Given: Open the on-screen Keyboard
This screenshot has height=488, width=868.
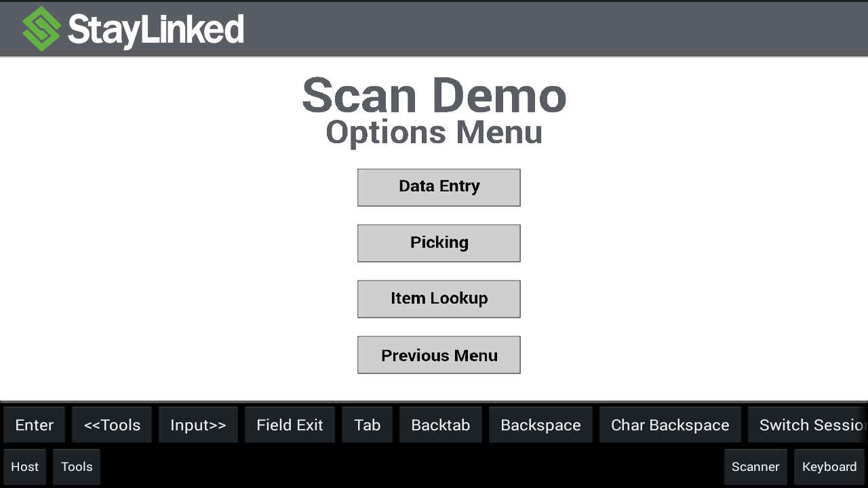Looking at the screenshot, I should pos(829,466).
